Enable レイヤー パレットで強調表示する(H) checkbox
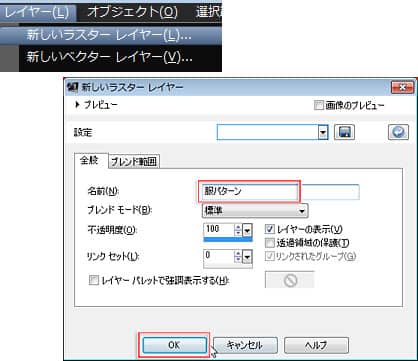 point(94,280)
